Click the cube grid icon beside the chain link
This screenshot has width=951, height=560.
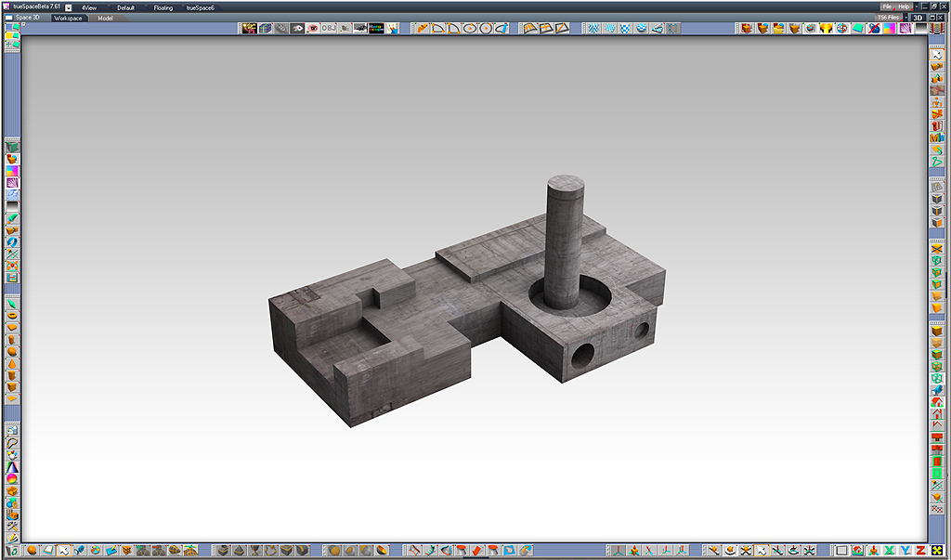tap(265, 28)
